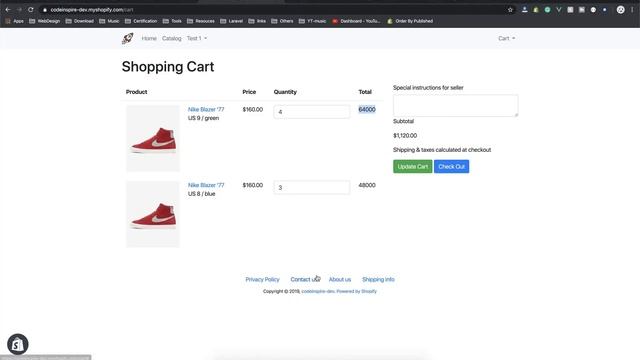
Task: Open the Order By Published bookmark
Action: tap(410, 21)
